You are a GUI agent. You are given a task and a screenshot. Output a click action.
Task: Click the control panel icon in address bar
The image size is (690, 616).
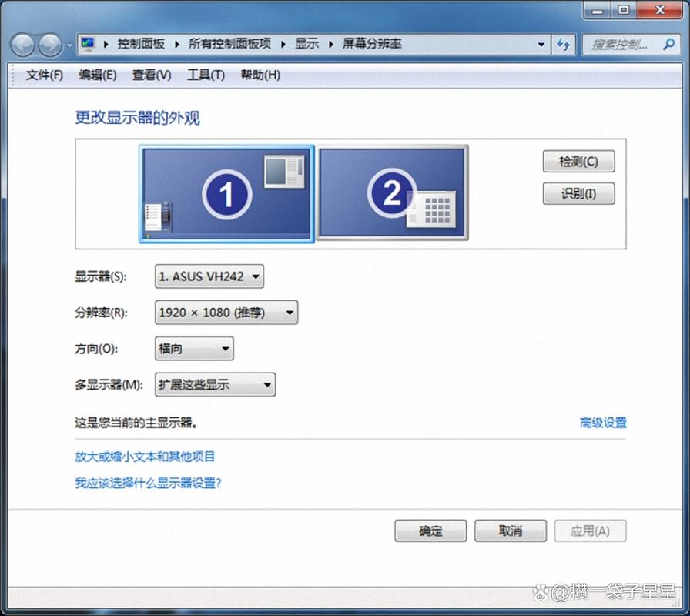[89, 44]
